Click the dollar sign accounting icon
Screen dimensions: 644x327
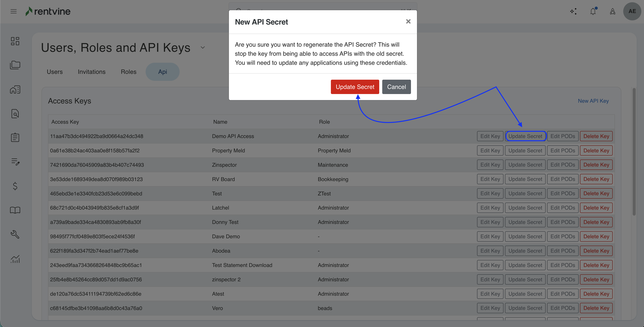[x=15, y=186]
